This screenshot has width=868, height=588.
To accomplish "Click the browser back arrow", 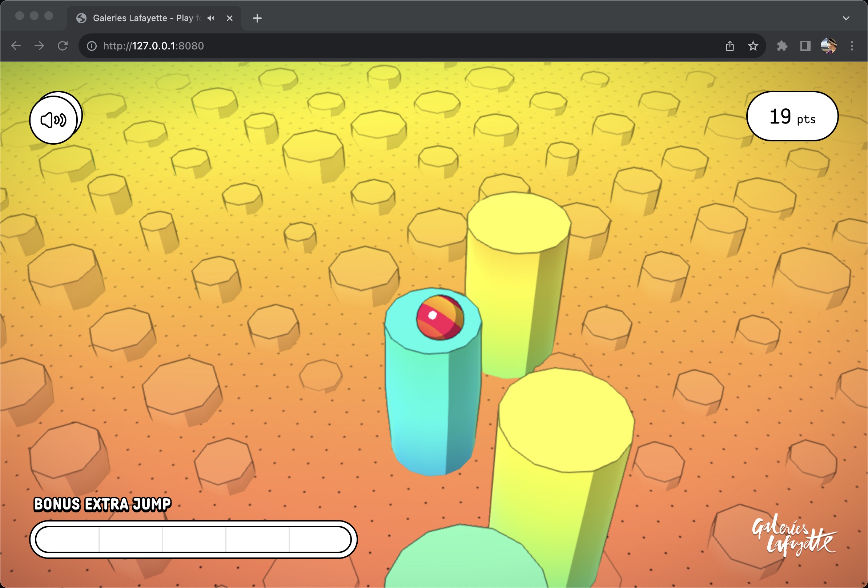I will [x=16, y=46].
